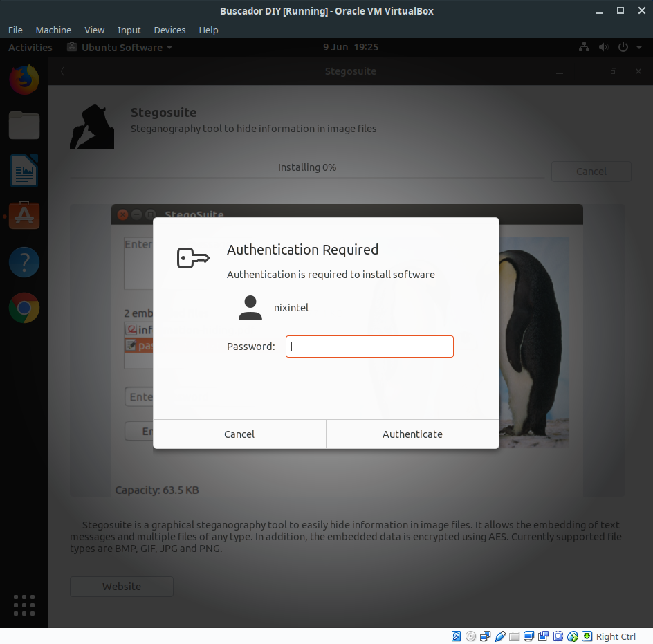The height and width of the screenshot is (644, 653).
Task: Open the USB devices status icon
Action: [x=499, y=636]
